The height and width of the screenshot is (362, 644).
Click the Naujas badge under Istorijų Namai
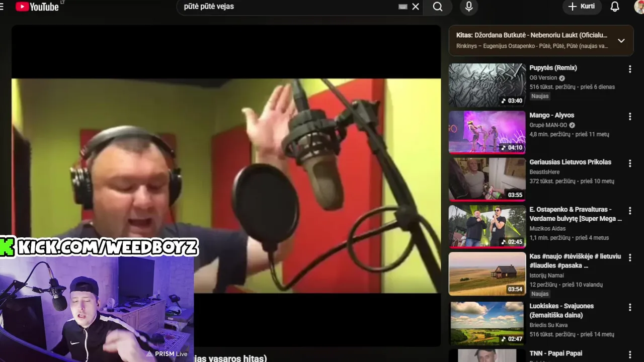(x=540, y=294)
